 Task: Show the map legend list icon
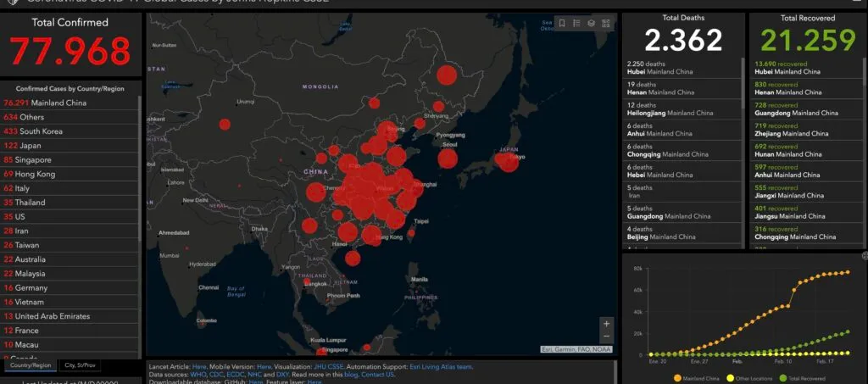point(576,24)
